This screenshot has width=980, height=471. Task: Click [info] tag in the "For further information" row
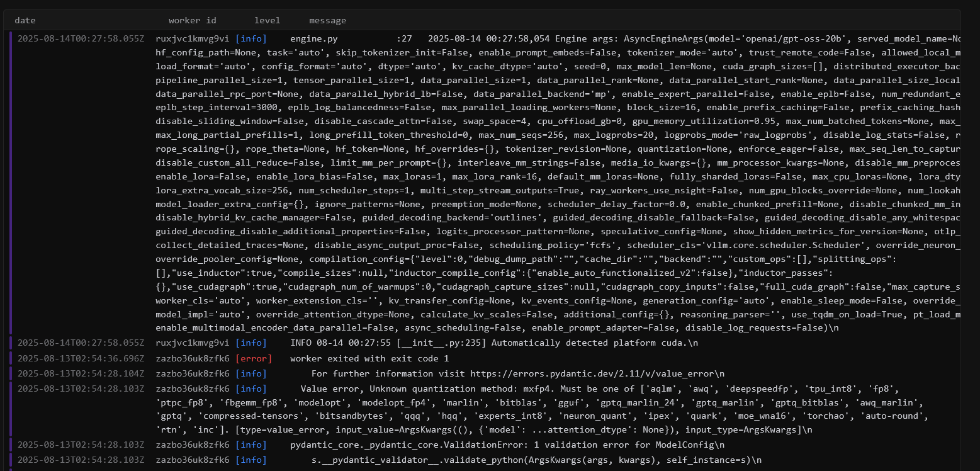click(x=251, y=373)
